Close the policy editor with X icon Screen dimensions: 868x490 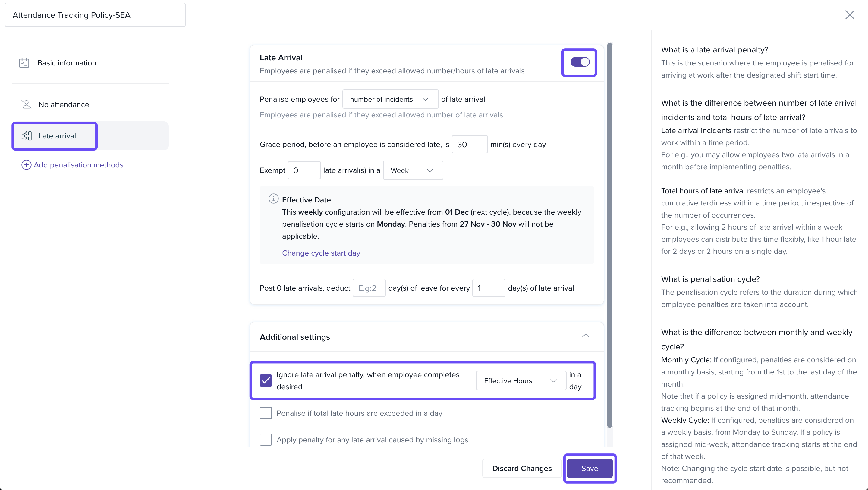click(850, 15)
